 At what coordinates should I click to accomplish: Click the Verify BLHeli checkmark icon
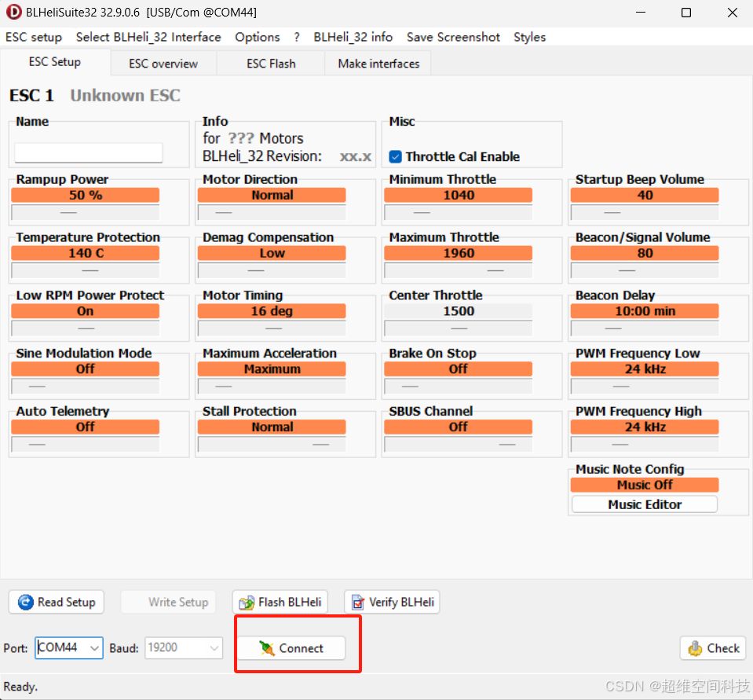tap(358, 603)
